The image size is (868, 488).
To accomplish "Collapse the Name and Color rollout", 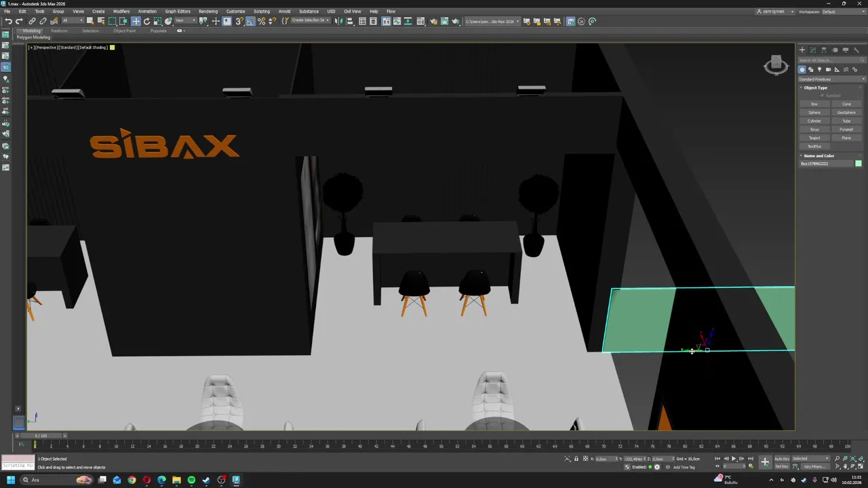I will [819, 156].
